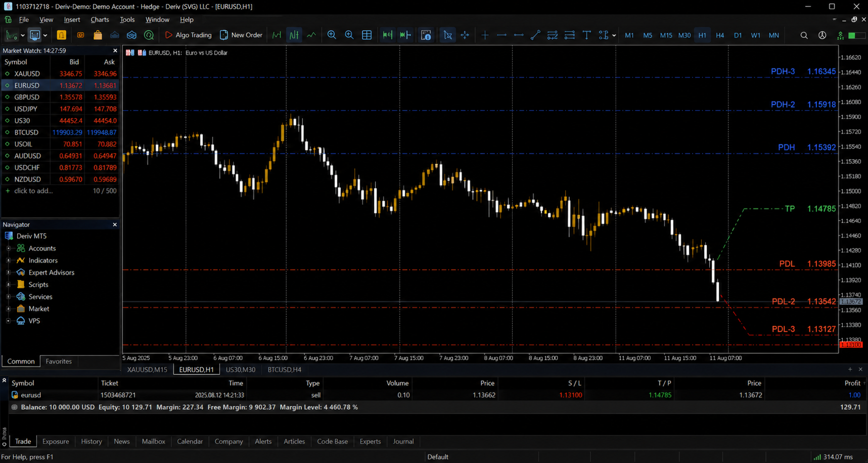Click the small orange icon left of the bag icon
Viewport: 868px width, 463px height.
(80, 35)
